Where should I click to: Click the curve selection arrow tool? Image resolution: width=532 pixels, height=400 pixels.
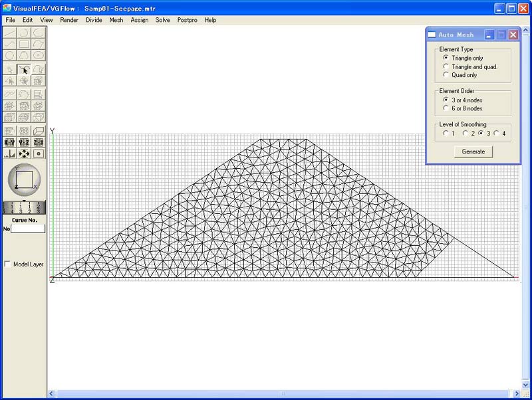25,68
